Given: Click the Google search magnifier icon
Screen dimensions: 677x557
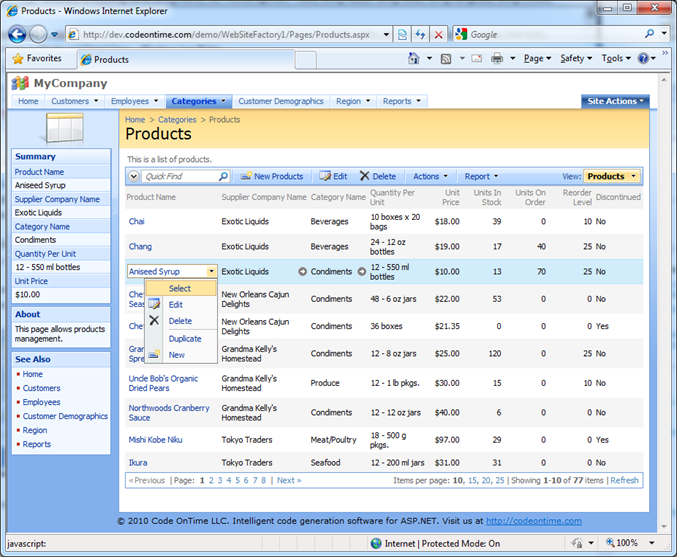Looking at the screenshot, I should coord(649,34).
